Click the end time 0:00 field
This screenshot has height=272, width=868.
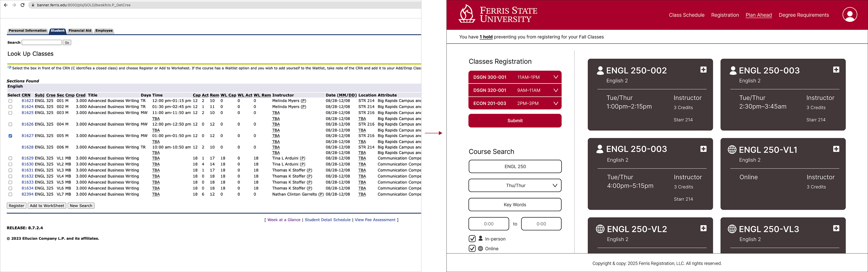point(541,224)
